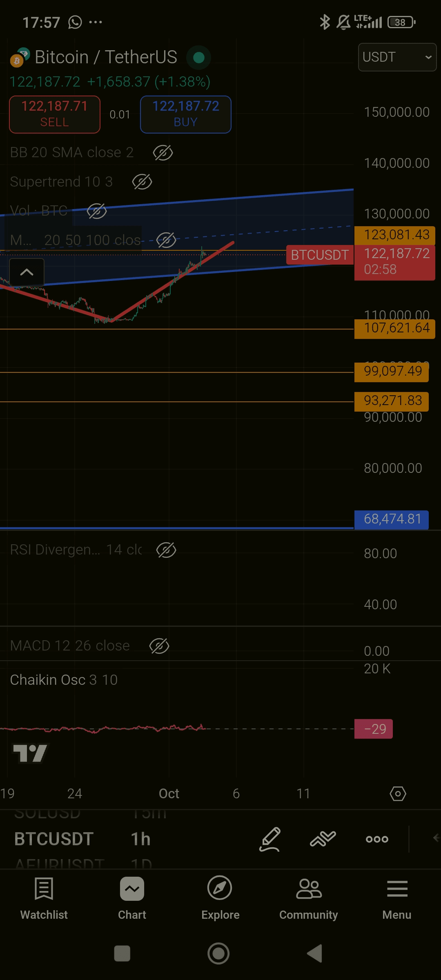This screenshot has height=980, width=441.
Task: Tap the Bitcoin Tether pair logo
Action: [x=20, y=57]
